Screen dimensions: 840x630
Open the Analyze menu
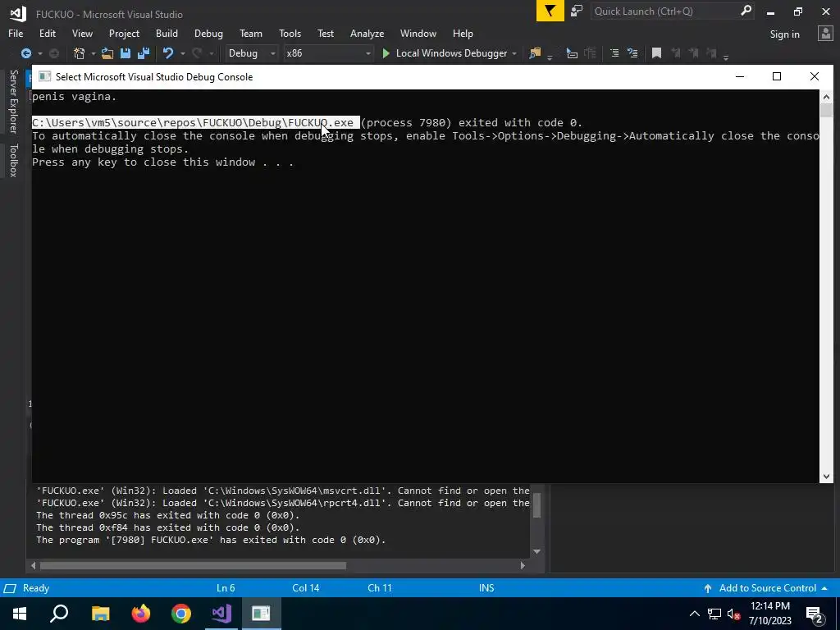(367, 33)
